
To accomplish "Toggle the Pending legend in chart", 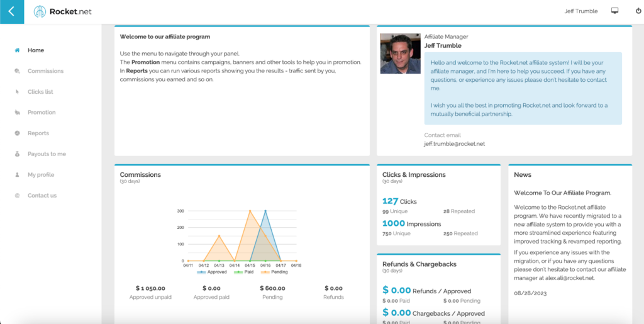I will [274, 272].
